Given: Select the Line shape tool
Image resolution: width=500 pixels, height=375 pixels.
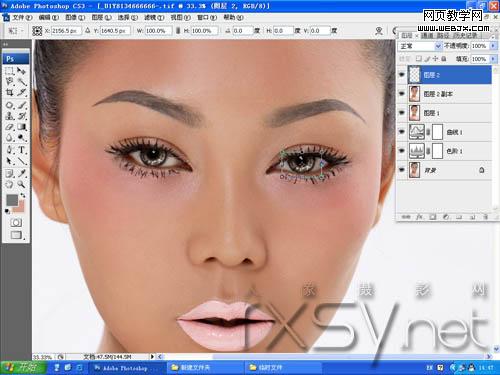Looking at the screenshot, I should pos(21,161).
